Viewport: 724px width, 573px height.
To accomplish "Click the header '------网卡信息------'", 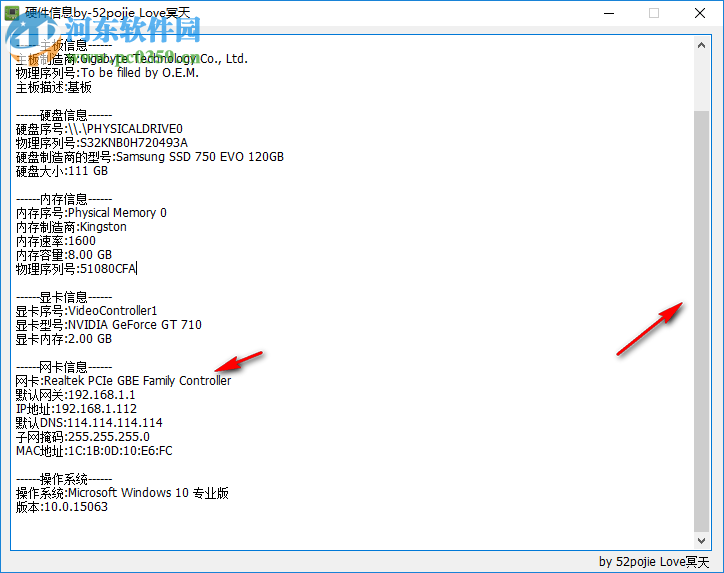I will [x=64, y=367].
